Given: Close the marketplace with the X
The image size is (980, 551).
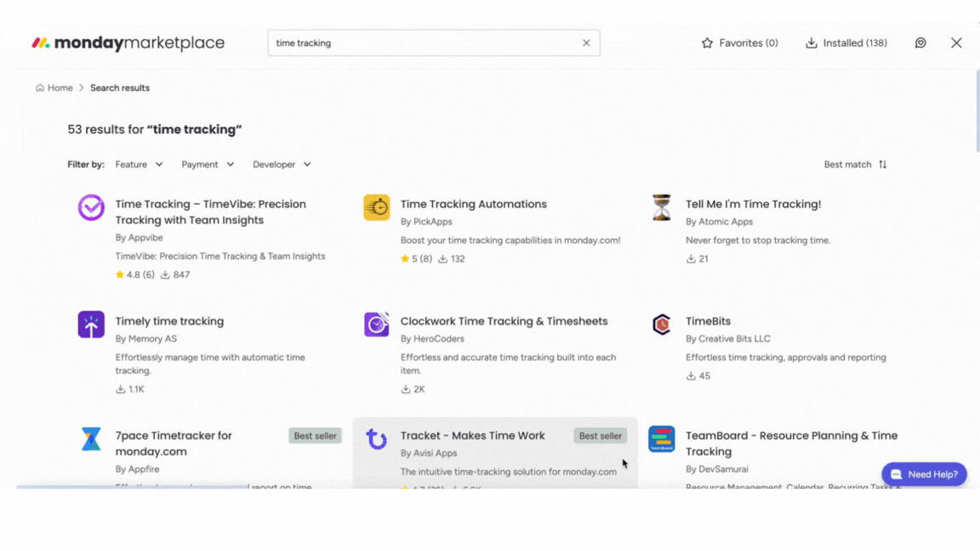Looking at the screenshot, I should (956, 43).
